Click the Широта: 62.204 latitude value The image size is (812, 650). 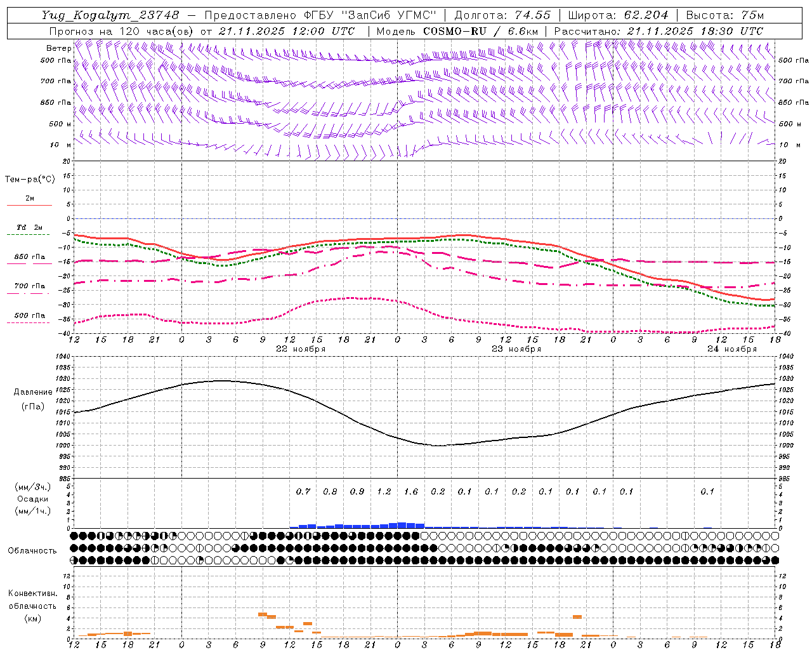[618, 15]
